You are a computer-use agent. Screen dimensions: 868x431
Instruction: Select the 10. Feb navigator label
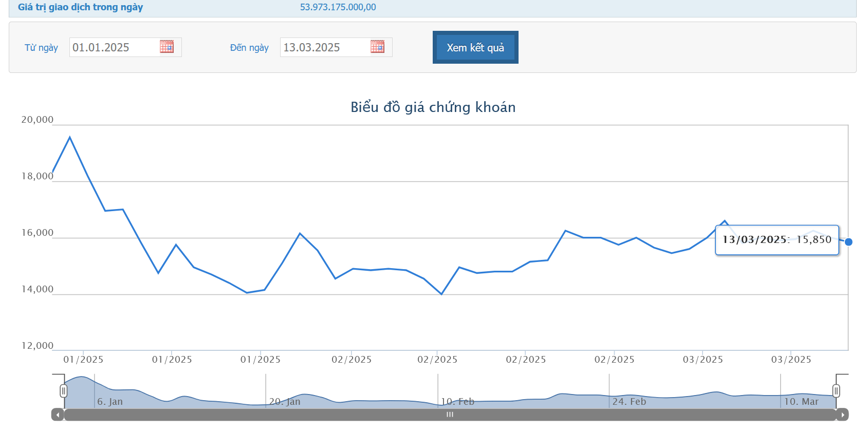point(457,402)
